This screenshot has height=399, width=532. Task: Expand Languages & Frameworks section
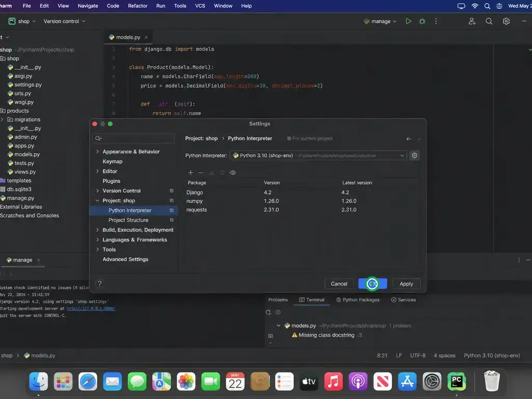point(97,240)
